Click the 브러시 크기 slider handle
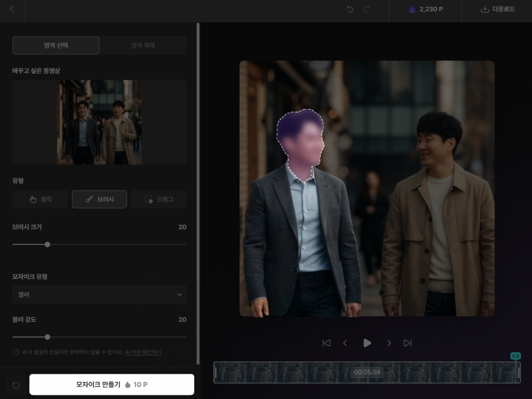532x399 pixels. (x=47, y=245)
